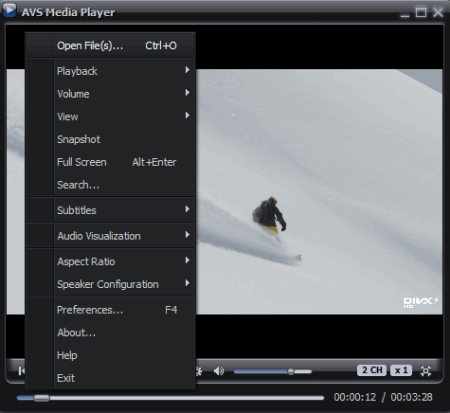Click the 2 CH channel button
The height and width of the screenshot is (413, 450).
pos(372,370)
